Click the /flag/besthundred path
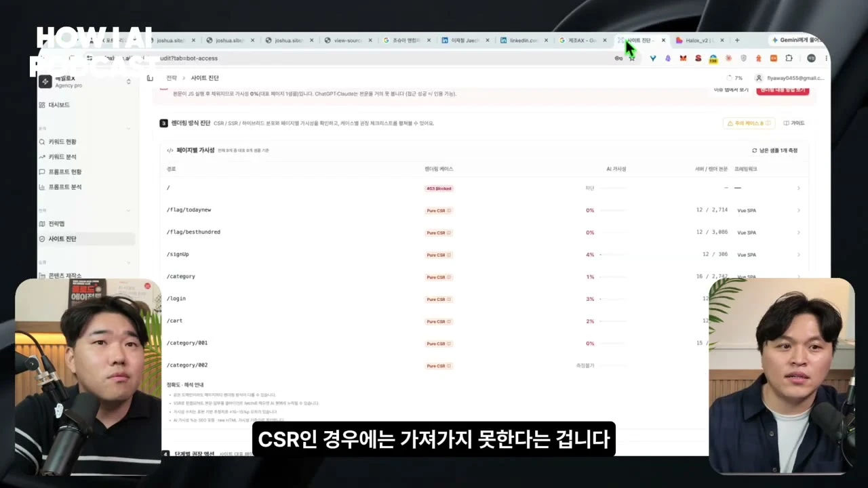868x488 pixels. click(x=193, y=232)
